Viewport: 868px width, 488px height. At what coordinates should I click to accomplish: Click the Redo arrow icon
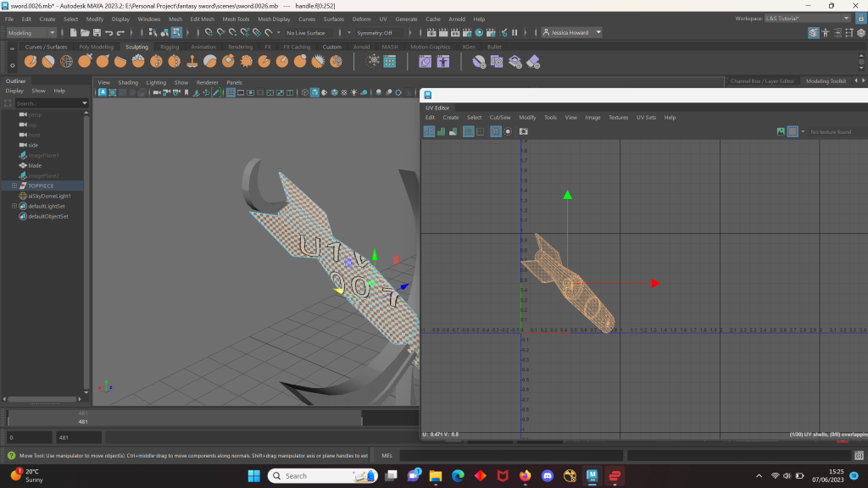coord(120,33)
